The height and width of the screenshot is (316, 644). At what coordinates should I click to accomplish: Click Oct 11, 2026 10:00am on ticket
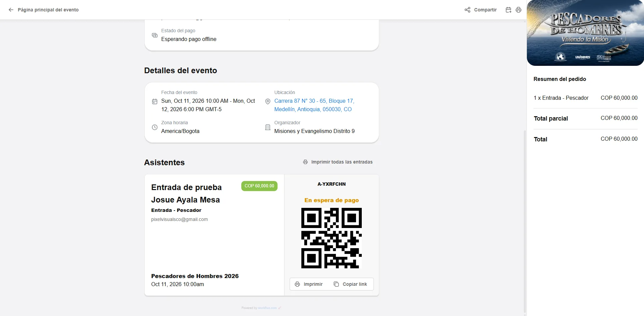click(x=178, y=284)
